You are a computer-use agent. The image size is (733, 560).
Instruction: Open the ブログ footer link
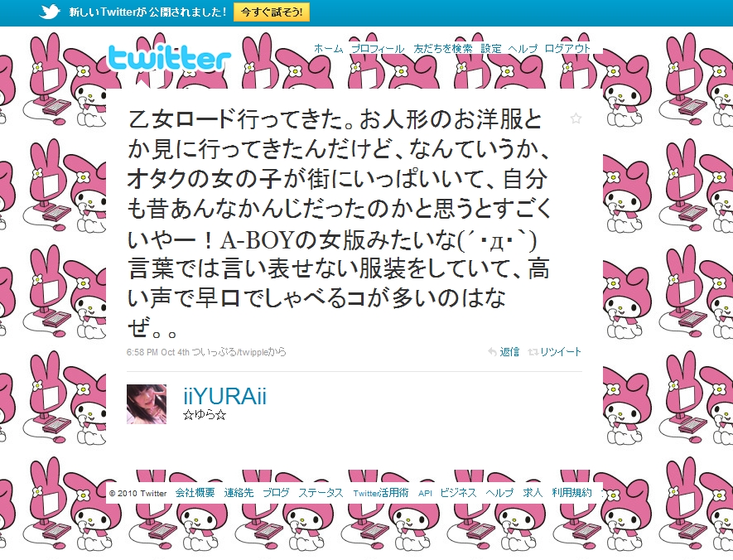pyautogui.click(x=276, y=493)
